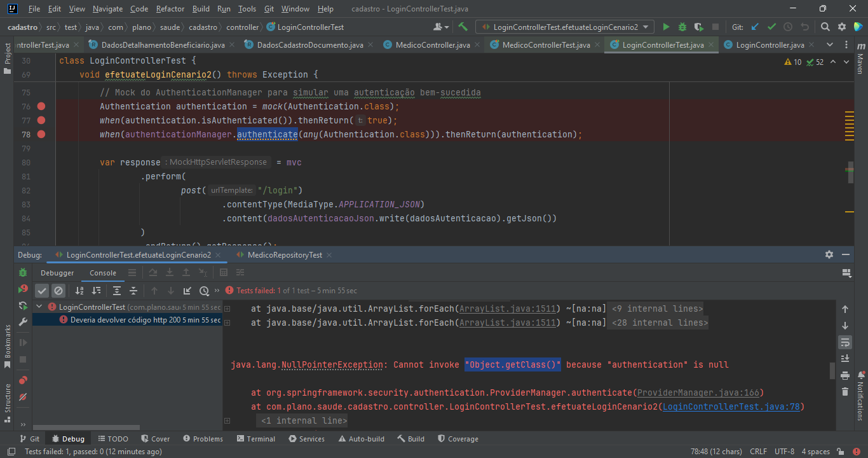Select failed test Deveria devolver código
This screenshot has width=868, height=458.
coord(127,320)
